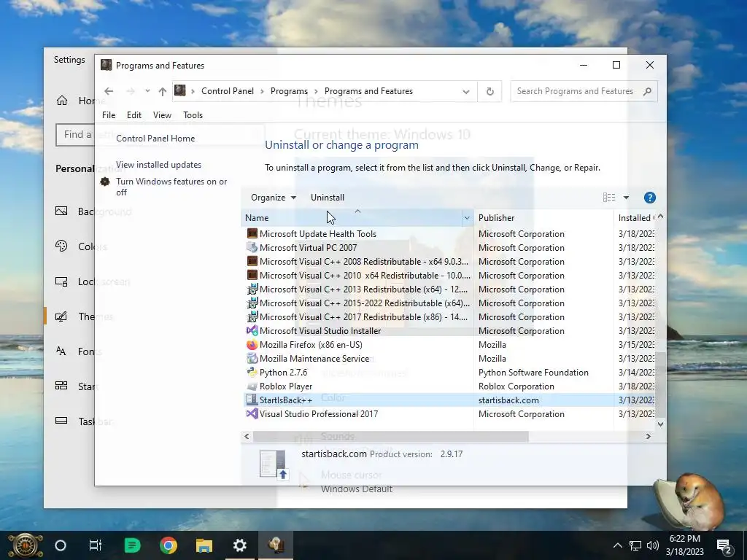Open Control Panel Home link

coord(155,139)
